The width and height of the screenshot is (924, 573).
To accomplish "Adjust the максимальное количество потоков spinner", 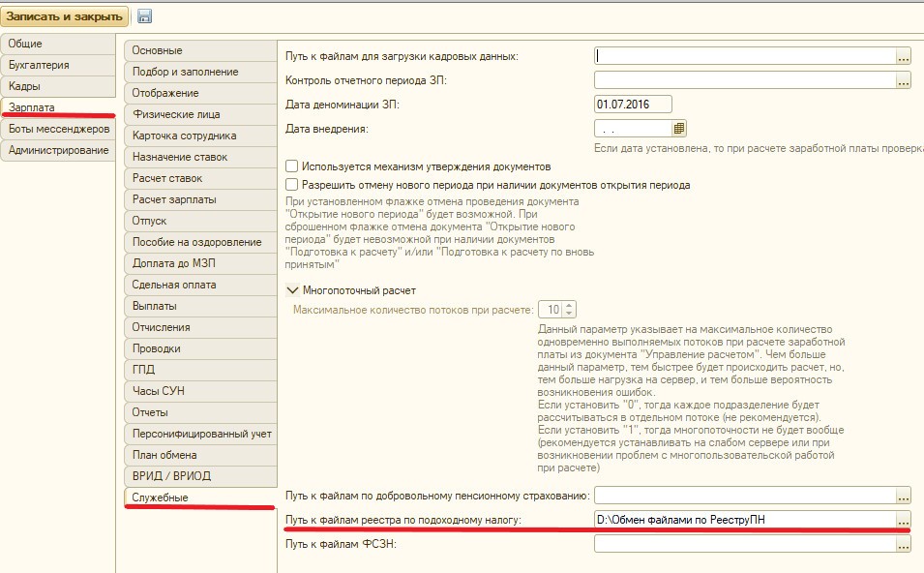I will [569, 310].
